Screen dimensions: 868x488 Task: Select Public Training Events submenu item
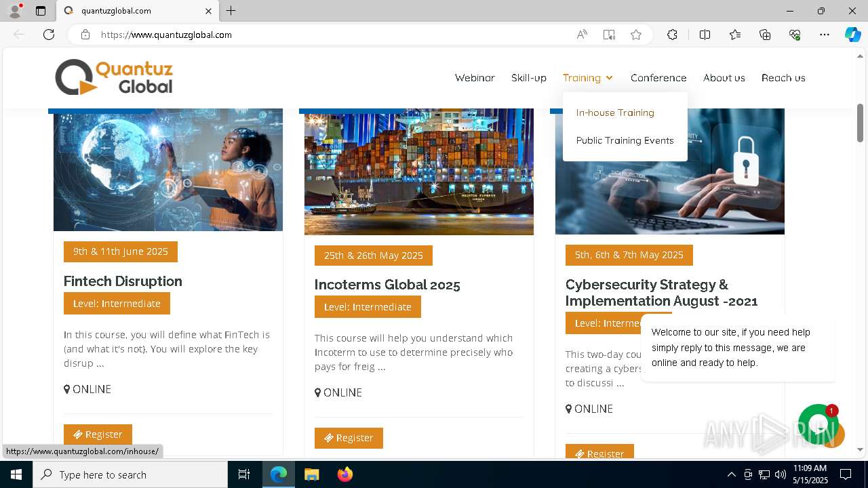pyautogui.click(x=625, y=140)
